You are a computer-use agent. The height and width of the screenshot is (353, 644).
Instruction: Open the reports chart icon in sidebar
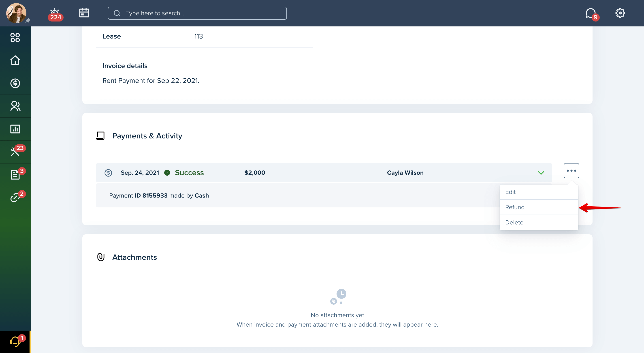pos(15,129)
